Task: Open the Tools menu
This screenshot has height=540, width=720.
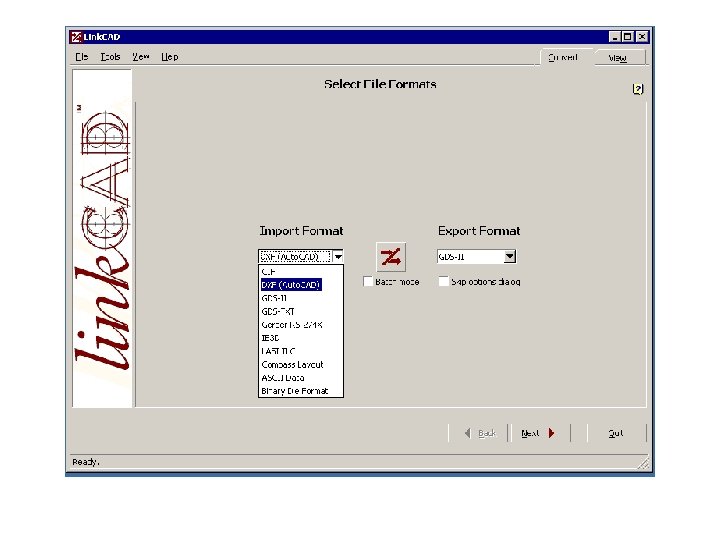Action: click(110, 57)
